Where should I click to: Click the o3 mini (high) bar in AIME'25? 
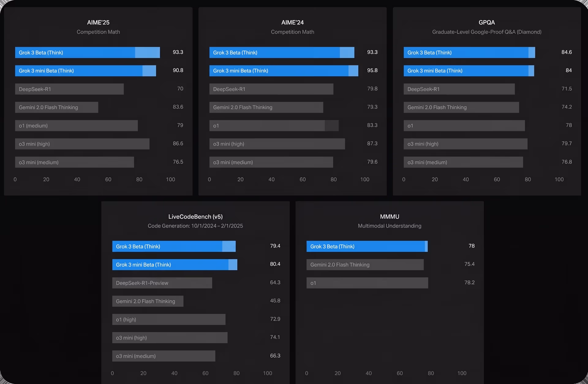pyautogui.click(x=82, y=144)
